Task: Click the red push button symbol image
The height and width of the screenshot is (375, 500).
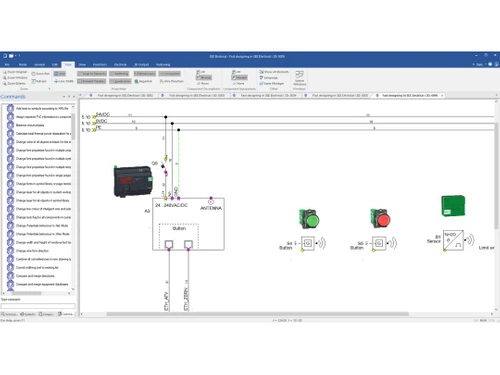Action: (x=380, y=219)
